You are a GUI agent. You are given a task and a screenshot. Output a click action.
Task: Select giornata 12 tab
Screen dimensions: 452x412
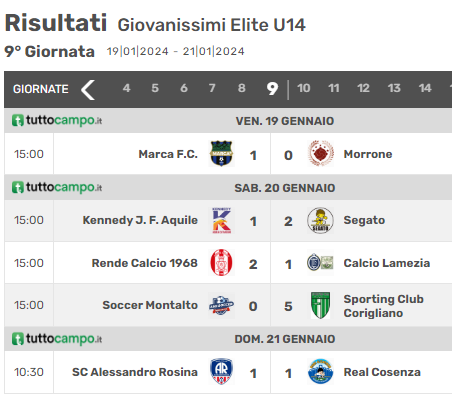(363, 88)
